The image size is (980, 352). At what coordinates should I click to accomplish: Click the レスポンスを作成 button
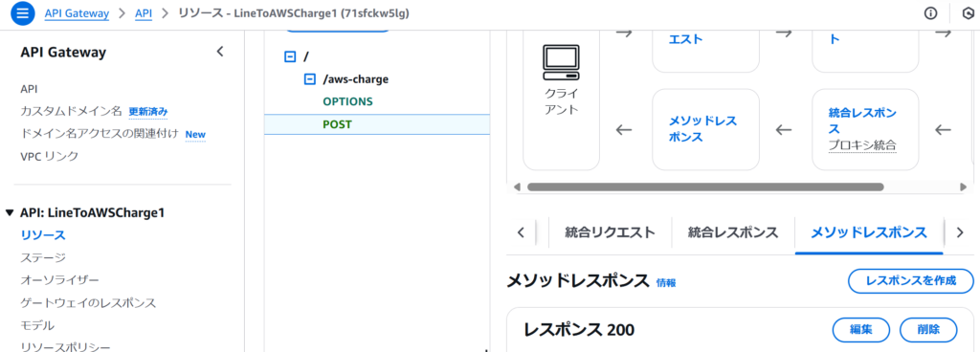(x=911, y=281)
